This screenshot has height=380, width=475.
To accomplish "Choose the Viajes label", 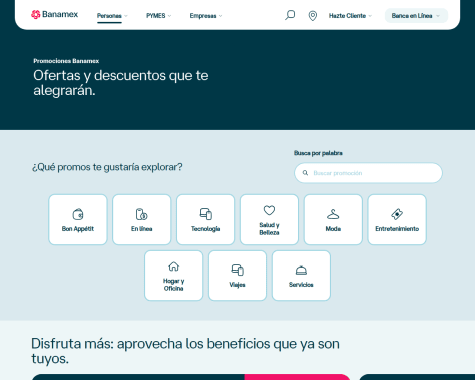I will 238,285.
